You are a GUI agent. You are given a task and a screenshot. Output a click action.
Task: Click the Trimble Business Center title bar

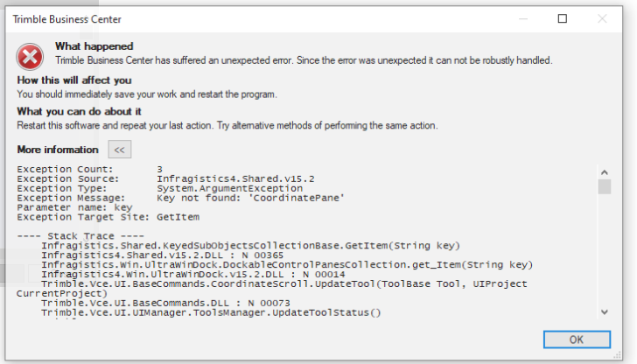click(x=262, y=18)
